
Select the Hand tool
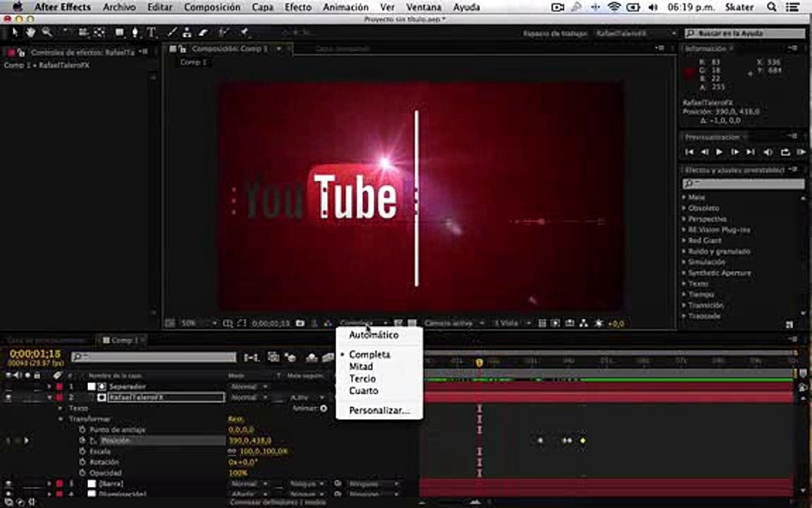pyautogui.click(x=30, y=32)
